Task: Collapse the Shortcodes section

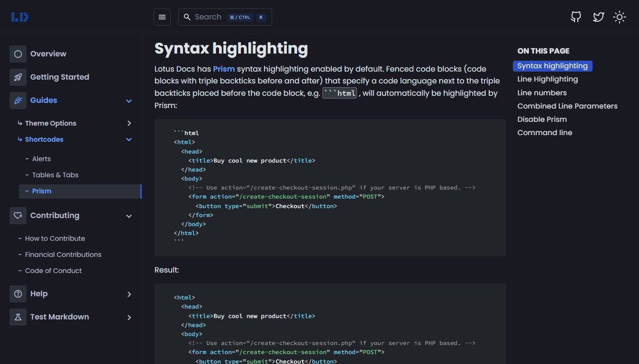Action: tap(129, 139)
